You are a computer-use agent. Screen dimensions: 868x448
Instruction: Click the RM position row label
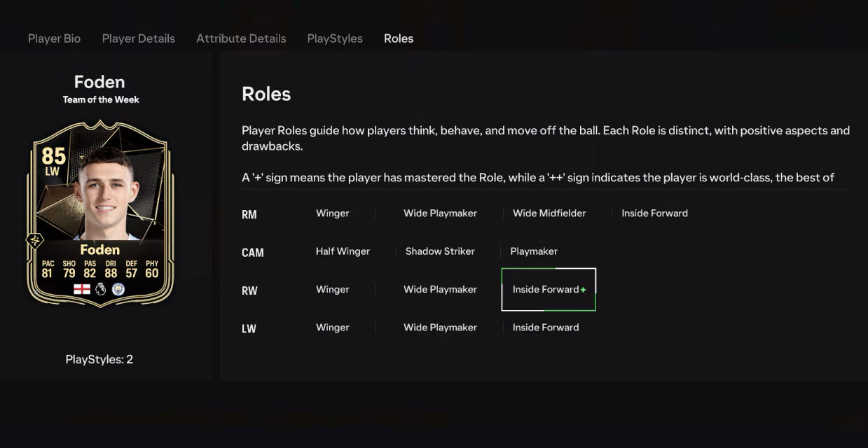coord(249,215)
